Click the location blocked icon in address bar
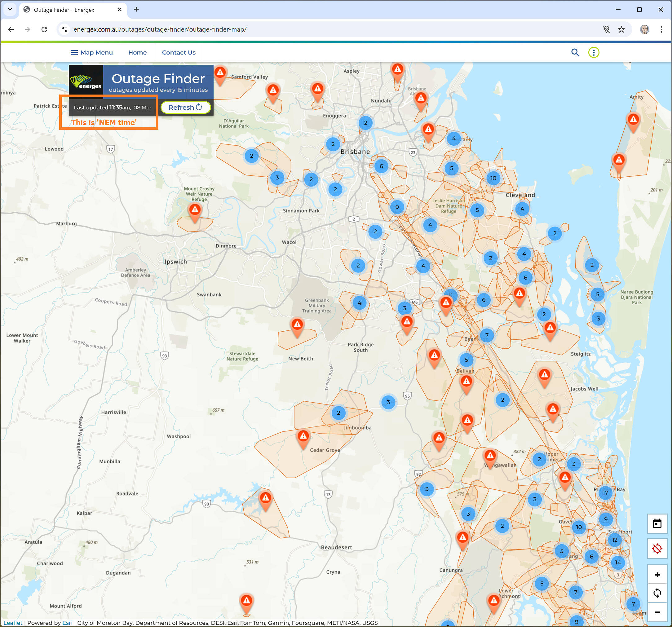The image size is (672, 627). pyautogui.click(x=606, y=29)
